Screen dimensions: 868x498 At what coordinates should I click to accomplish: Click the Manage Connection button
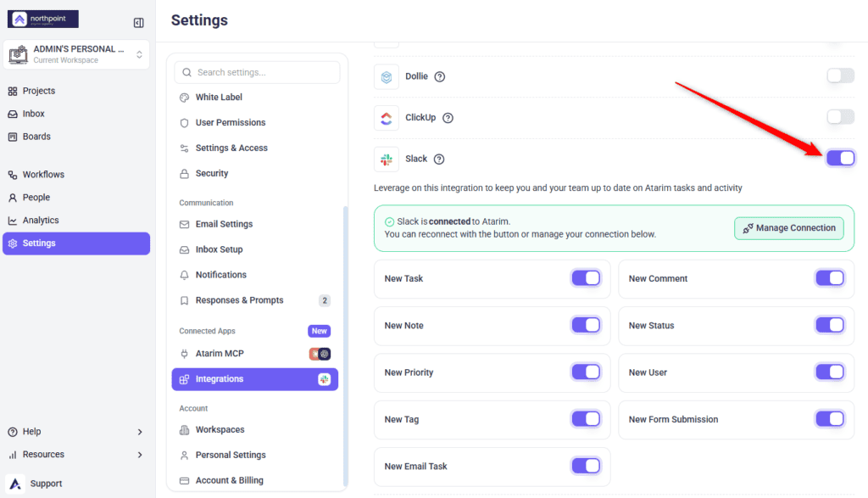tap(789, 228)
